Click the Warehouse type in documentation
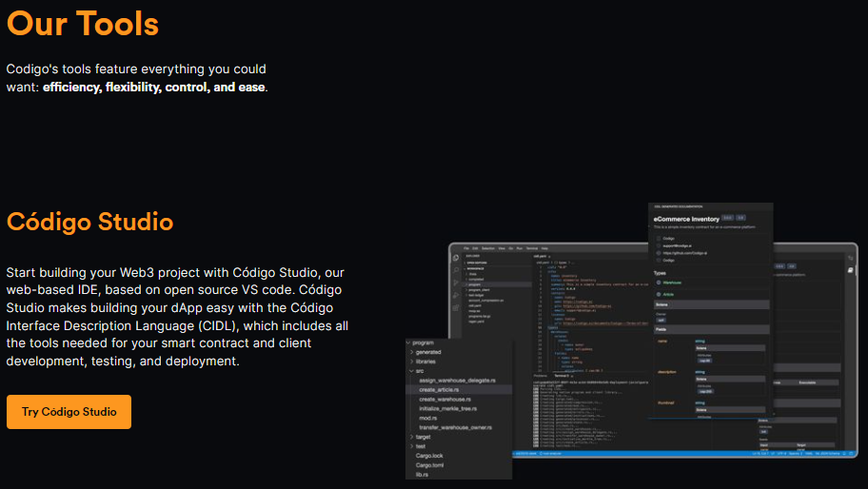The width and height of the screenshot is (868, 489). tap(672, 283)
